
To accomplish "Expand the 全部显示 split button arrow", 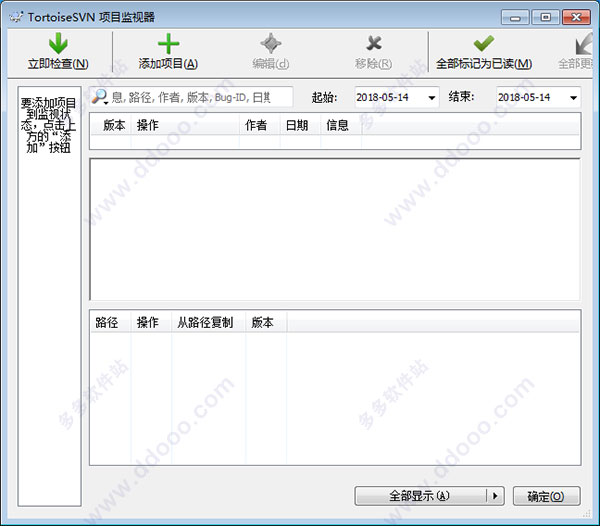I will coord(495,496).
